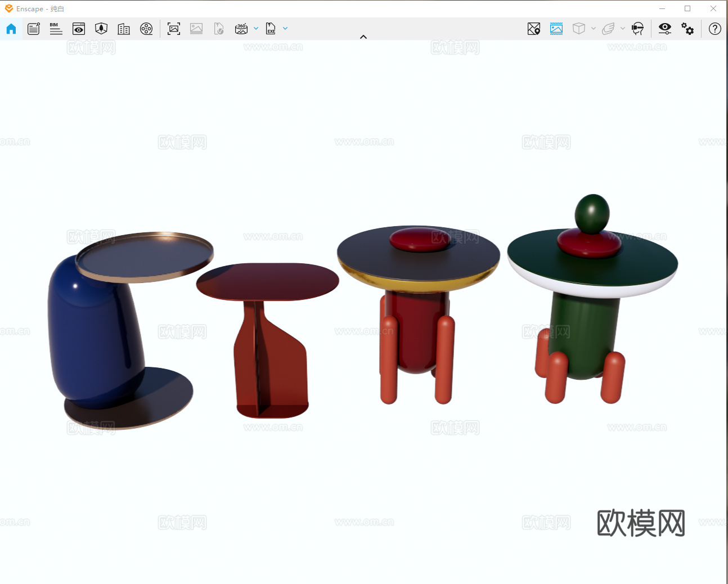Open the video editor film-reel icon
The width and height of the screenshot is (728, 584).
coord(146,29)
